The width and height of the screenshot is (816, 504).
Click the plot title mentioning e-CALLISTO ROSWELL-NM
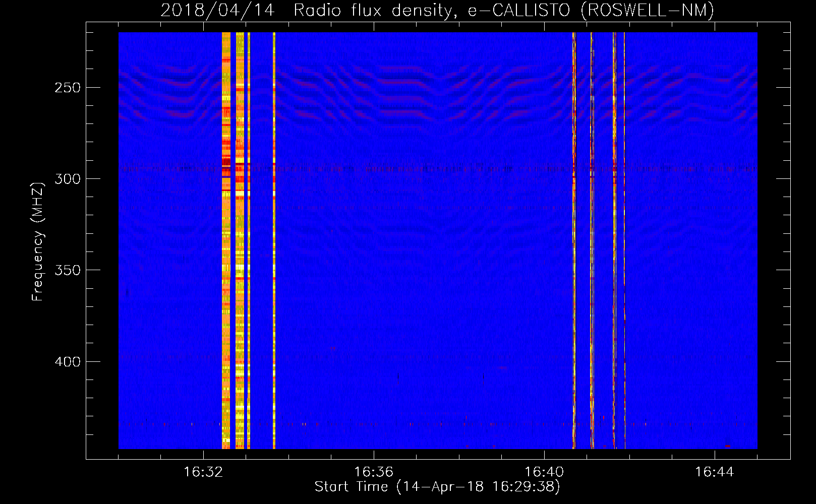[x=437, y=10]
